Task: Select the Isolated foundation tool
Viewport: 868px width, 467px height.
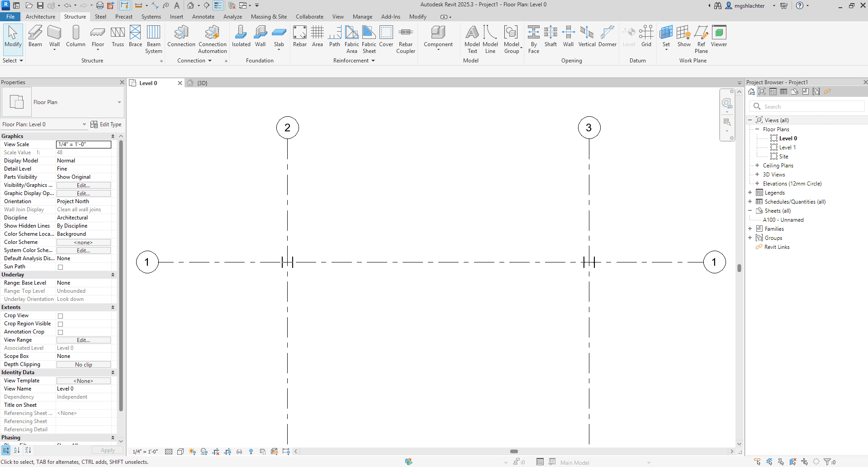Action: pyautogui.click(x=241, y=36)
